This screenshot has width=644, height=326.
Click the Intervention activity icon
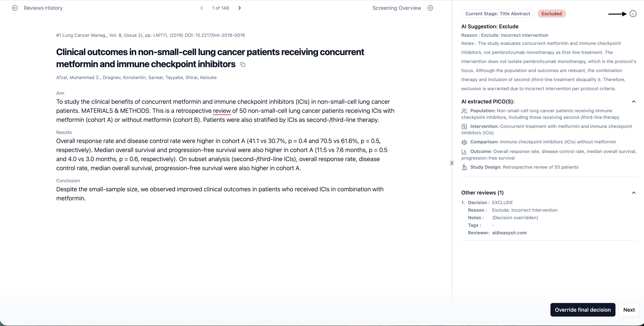pyautogui.click(x=464, y=127)
